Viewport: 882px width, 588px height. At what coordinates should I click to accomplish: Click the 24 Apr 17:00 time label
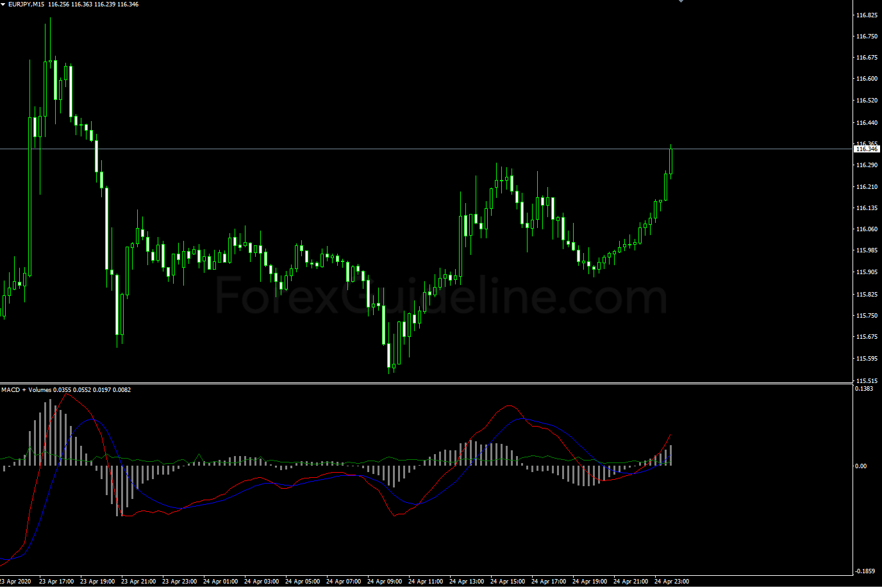tap(549, 582)
